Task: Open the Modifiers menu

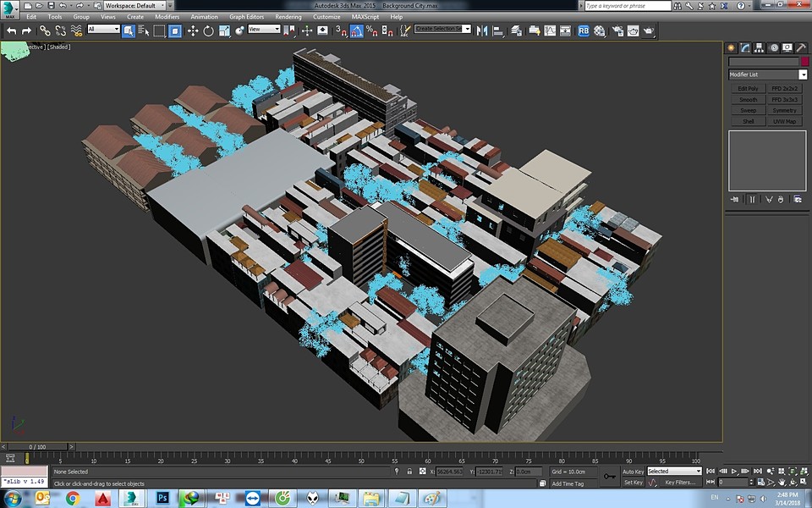Action: (x=167, y=17)
